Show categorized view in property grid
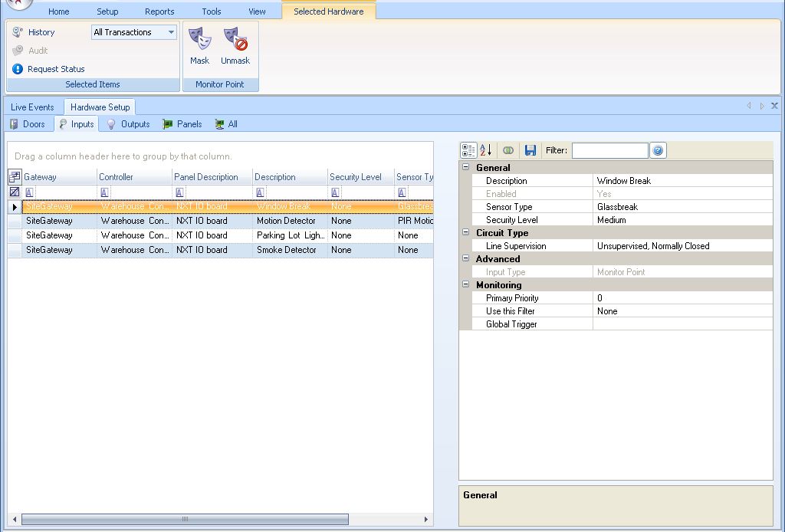785x532 pixels. [x=468, y=150]
